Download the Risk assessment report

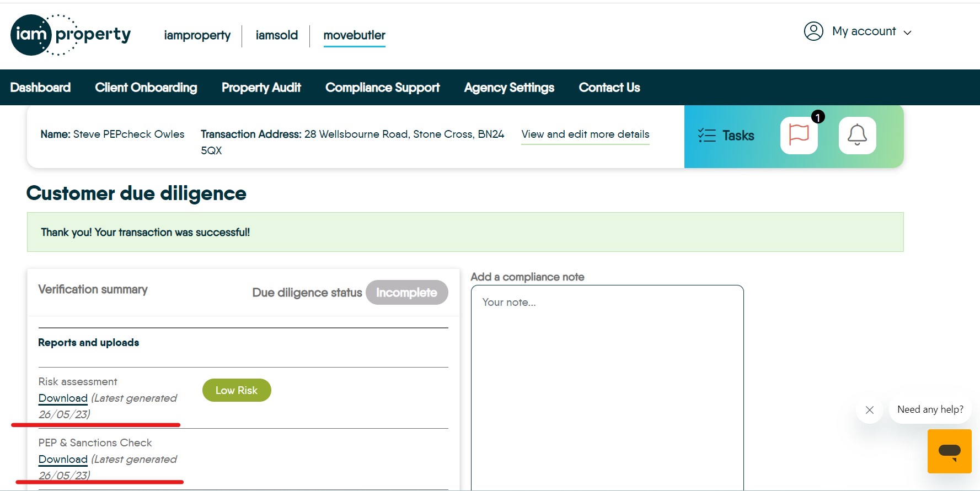63,398
